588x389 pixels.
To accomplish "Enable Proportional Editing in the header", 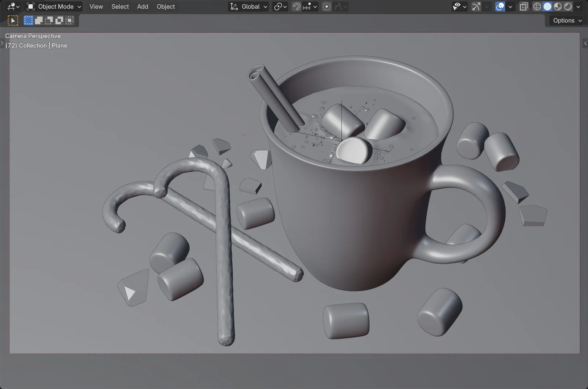I will click(326, 6).
